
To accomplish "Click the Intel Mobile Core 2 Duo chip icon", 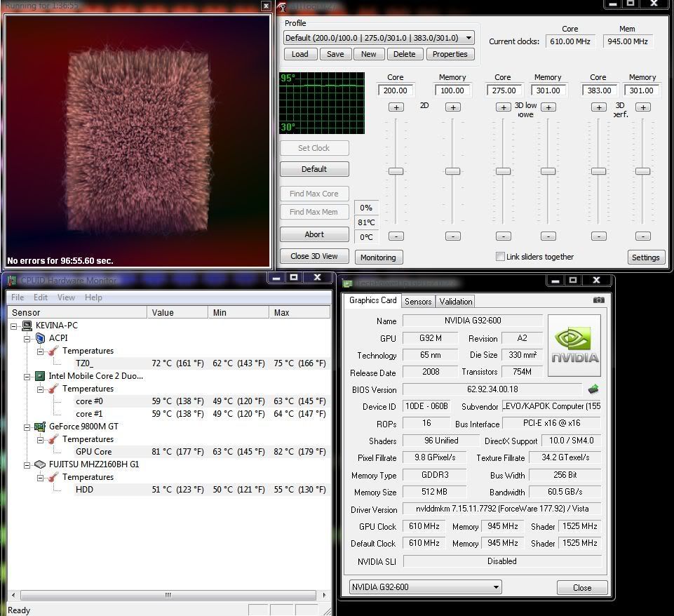I will 39,376.
